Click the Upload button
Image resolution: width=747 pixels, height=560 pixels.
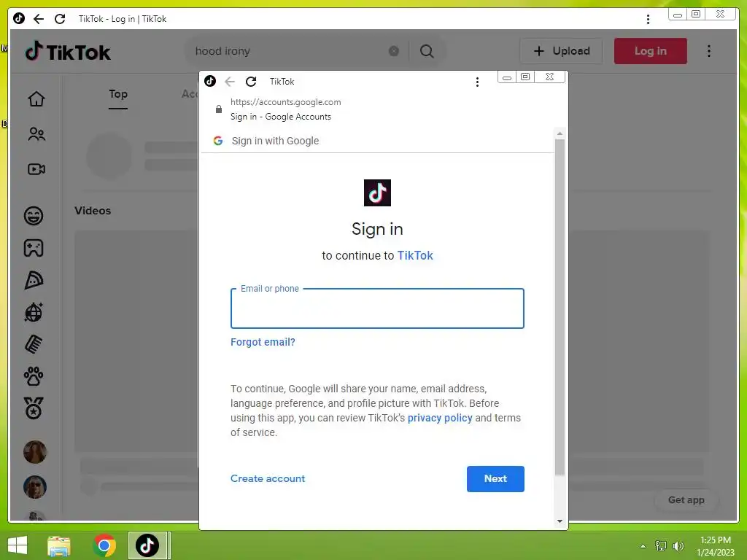[x=561, y=51]
